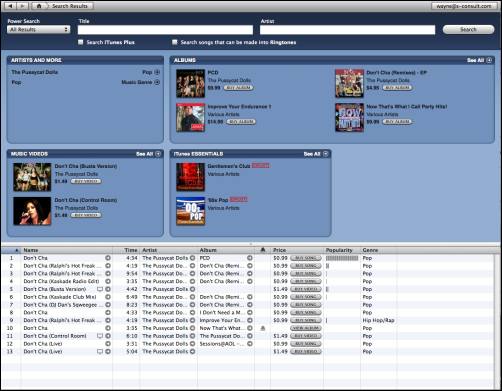
Task: Click the artist arrow in row 13 Don't Cha (Live)
Action: pyautogui.click(x=192, y=351)
